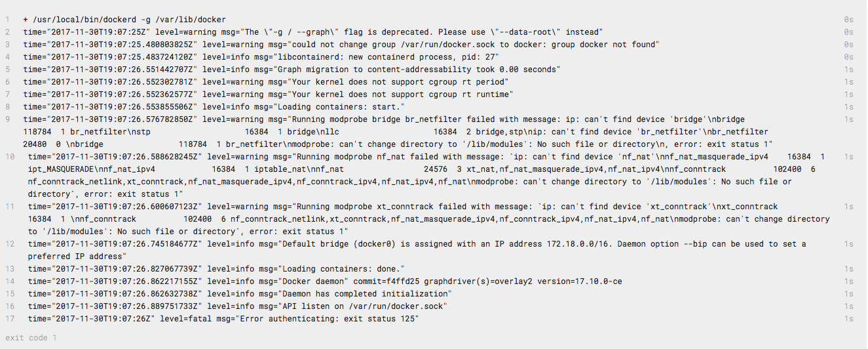Select the 'group docker not found' warning
The height and width of the screenshot is (349, 868).
[x=341, y=45]
